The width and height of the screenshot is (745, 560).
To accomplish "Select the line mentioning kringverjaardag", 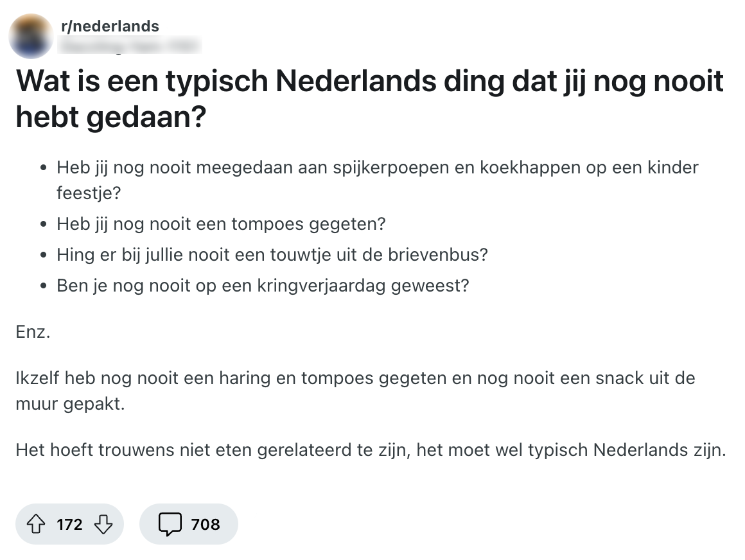I will tap(262, 284).
